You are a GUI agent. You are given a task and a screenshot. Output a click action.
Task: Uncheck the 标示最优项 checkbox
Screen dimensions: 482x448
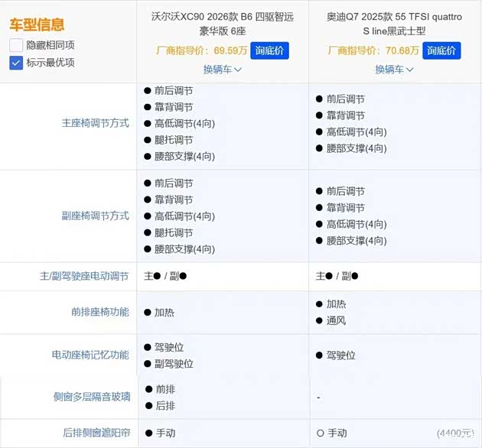[x=16, y=63]
